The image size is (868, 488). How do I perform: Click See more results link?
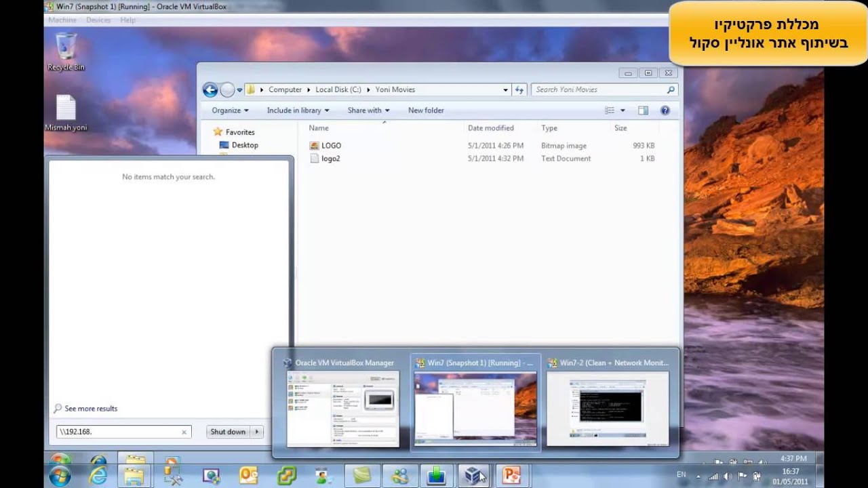pos(91,409)
